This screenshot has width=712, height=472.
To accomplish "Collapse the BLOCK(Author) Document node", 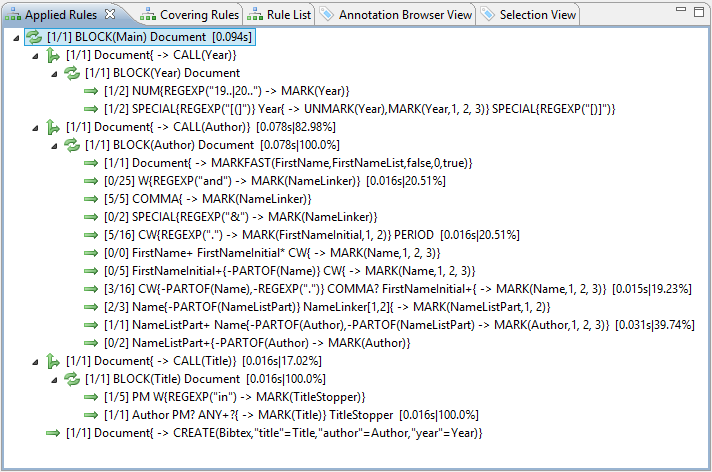I will 54,146.
